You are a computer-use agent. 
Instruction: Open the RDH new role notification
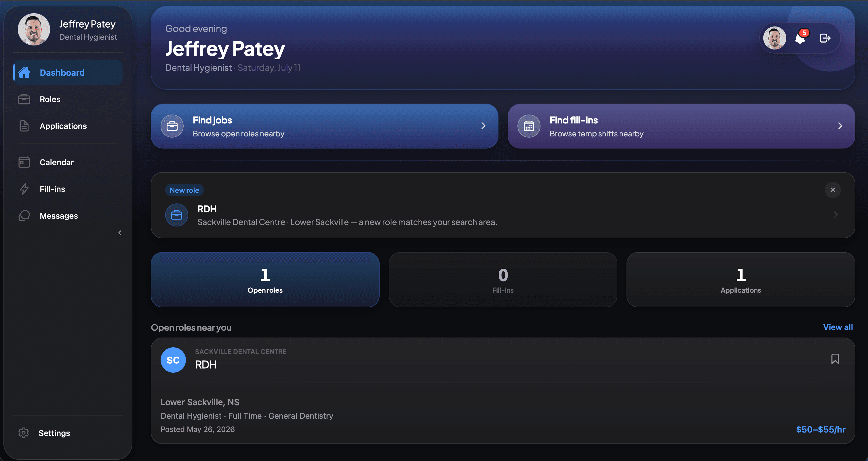coord(503,205)
